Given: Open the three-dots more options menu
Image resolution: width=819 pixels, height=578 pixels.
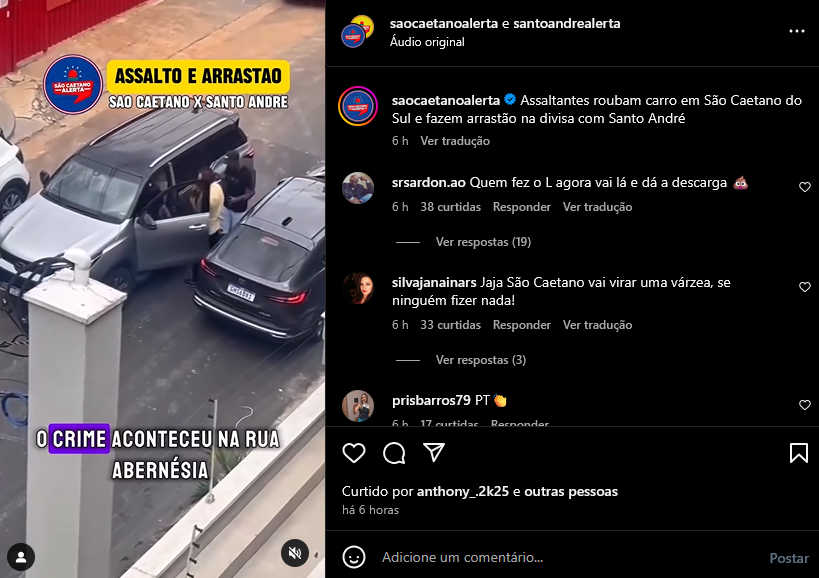Looking at the screenshot, I should [797, 31].
